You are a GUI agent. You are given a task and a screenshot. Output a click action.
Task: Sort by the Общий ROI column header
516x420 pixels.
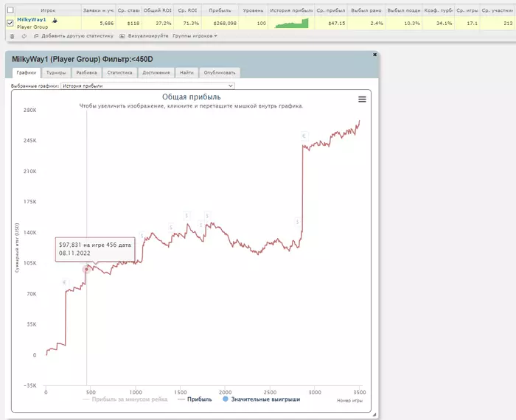tap(157, 10)
